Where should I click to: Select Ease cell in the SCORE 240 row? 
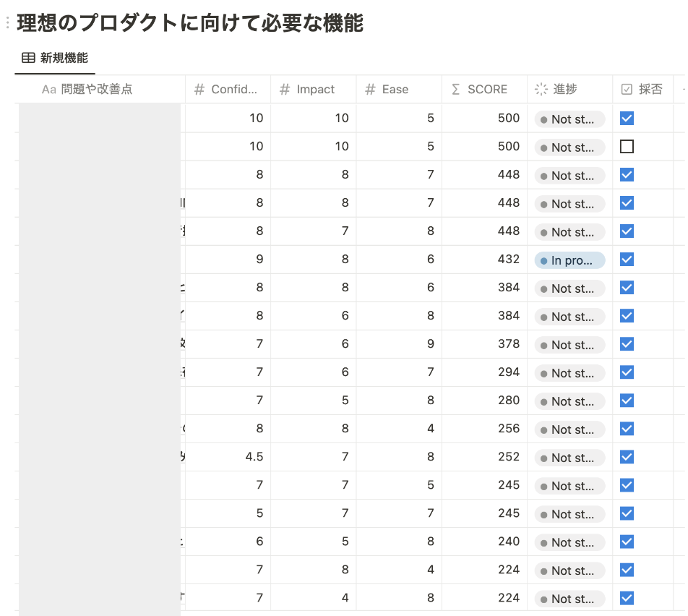(399, 542)
